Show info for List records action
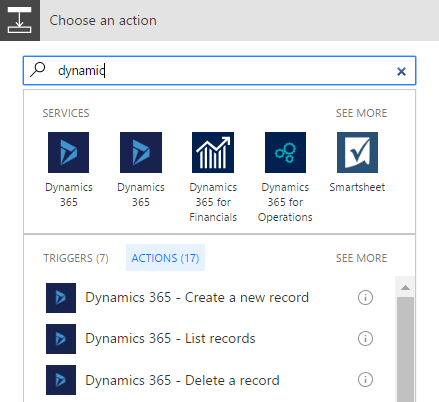 click(365, 339)
